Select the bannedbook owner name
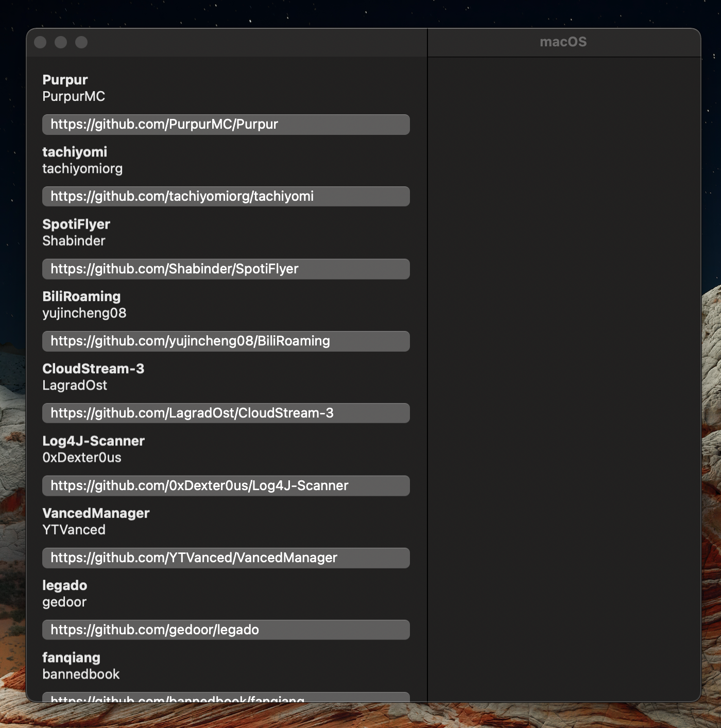 click(81, 674)
